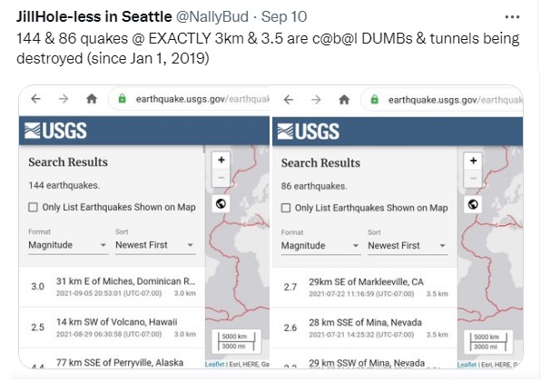Open the @NallyBud profile handle

click(212, 16)
